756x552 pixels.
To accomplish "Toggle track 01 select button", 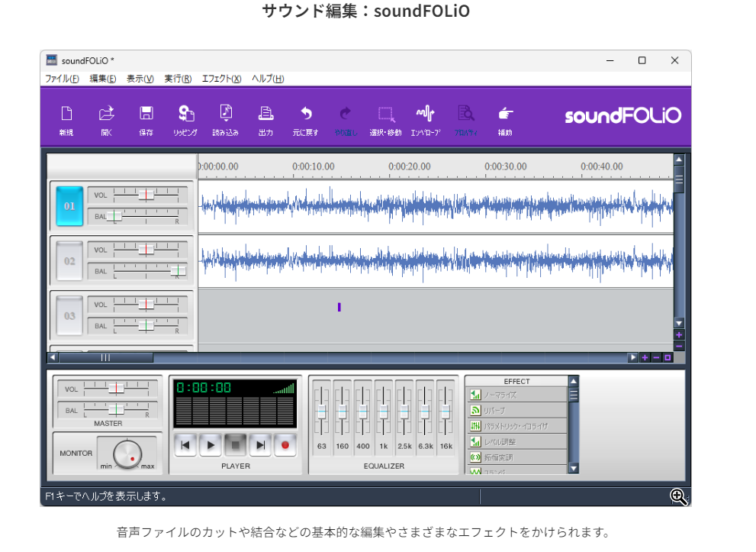I will click(69, 206).
